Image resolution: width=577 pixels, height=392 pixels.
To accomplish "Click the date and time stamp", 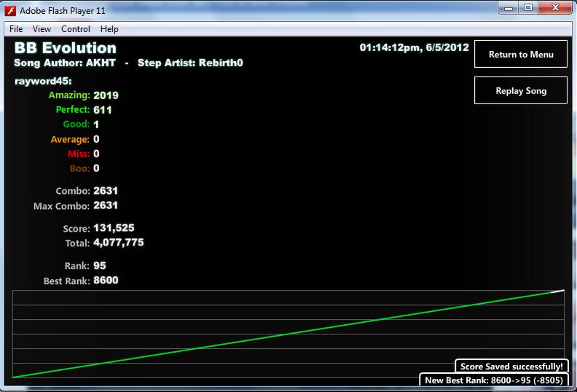I will point(415,47).
